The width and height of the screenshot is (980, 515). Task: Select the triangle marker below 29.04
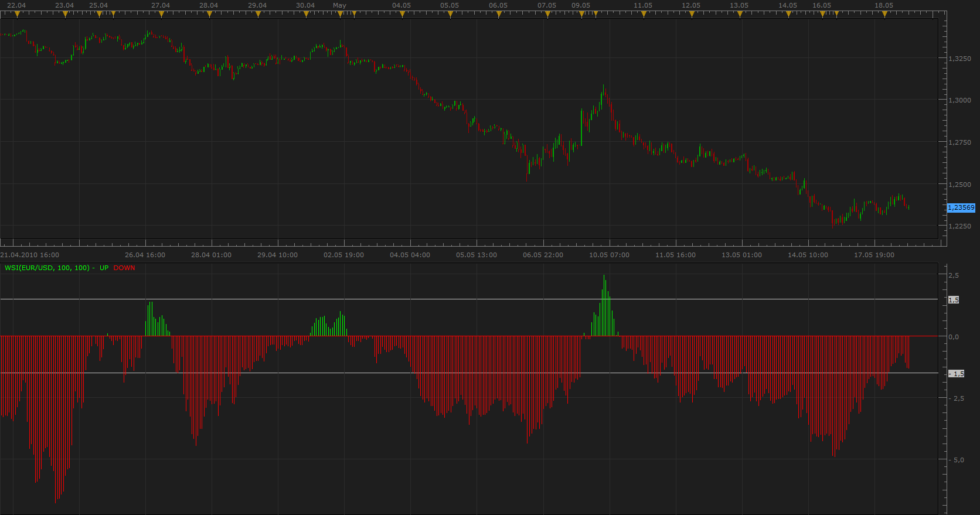(258, 14)
